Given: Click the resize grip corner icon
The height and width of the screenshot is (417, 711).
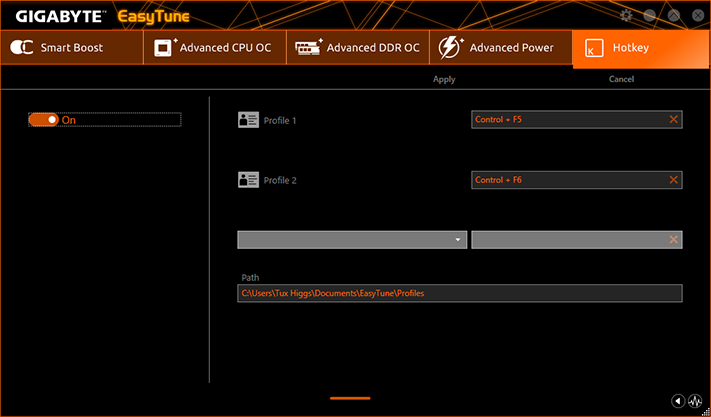Looking at the screenshot, I should pyautogui.click(x=706, y=412).
